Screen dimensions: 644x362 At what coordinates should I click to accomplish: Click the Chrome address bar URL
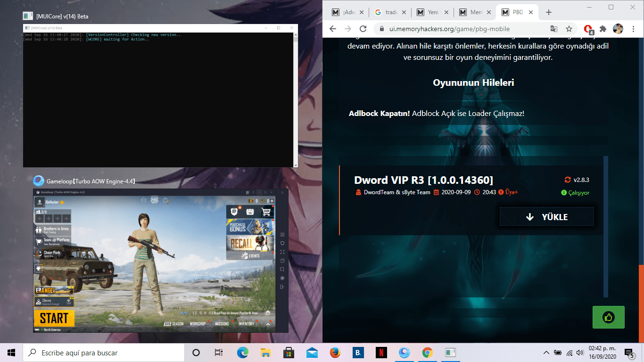(x=449, y=29)
